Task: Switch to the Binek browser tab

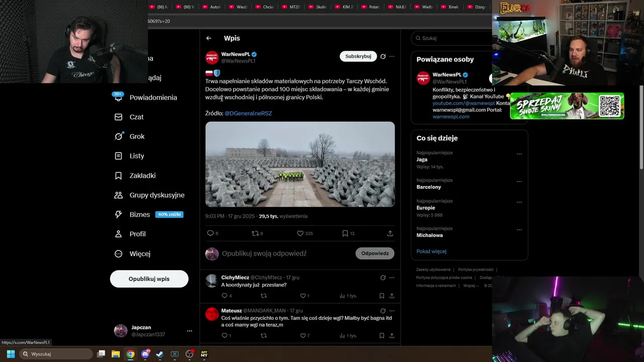Action: pyautogui.click(x=449, y=7)
